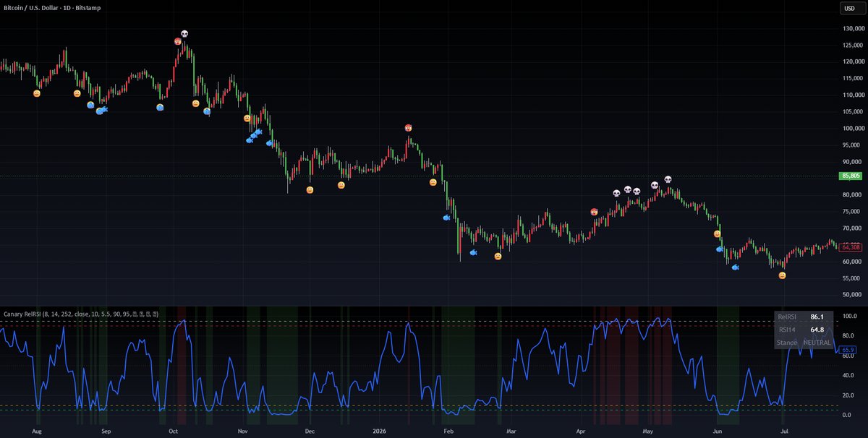The width and height of the screenshot is (868, 438).
Task: Click the 2026 label on time axis
Action: (380, 431)
